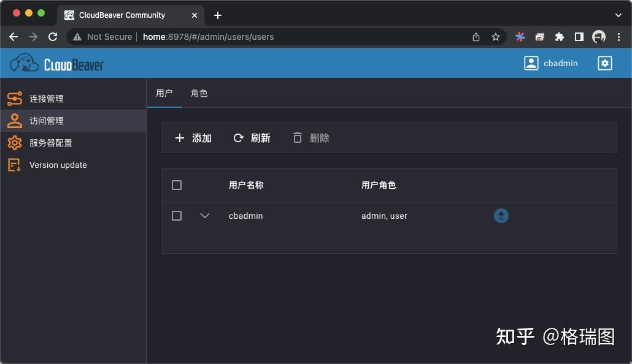The image size is (632, 364).
Task: Toggle the browser side panel icon
Action: [579, 37]
